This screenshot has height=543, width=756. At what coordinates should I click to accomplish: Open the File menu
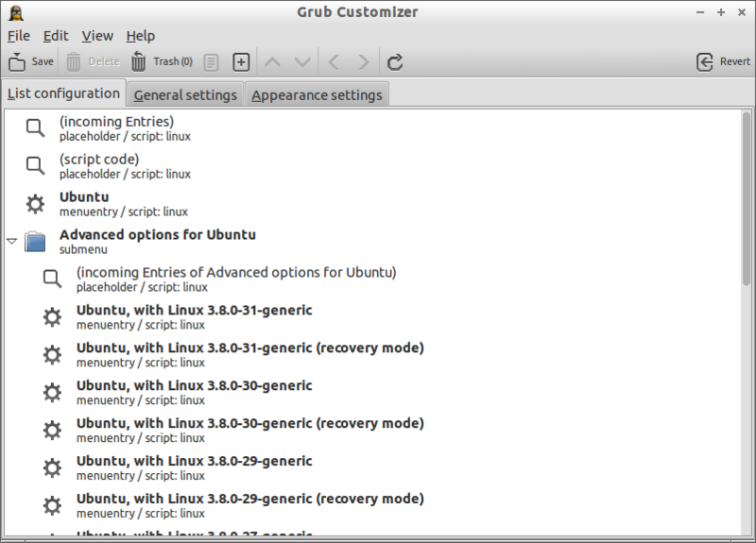19,36
